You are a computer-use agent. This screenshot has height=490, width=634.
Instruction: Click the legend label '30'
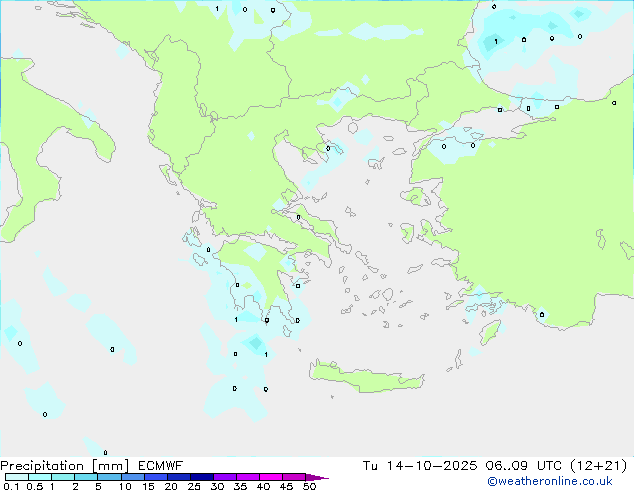pyautogui.click(x=217, y=486)
